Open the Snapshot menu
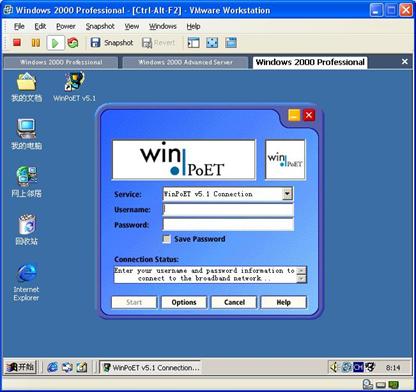This screenshot has height=392, width=416. pos(100,26)
